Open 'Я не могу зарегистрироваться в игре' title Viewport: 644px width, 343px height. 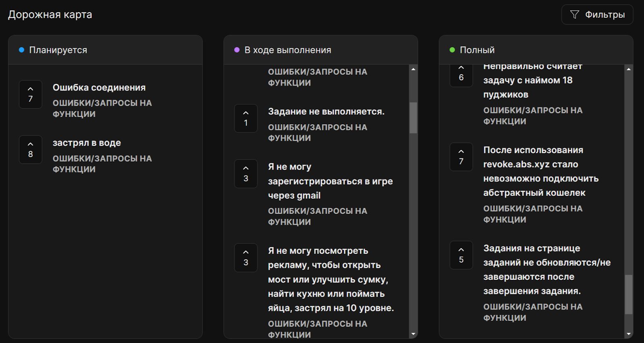330,181
